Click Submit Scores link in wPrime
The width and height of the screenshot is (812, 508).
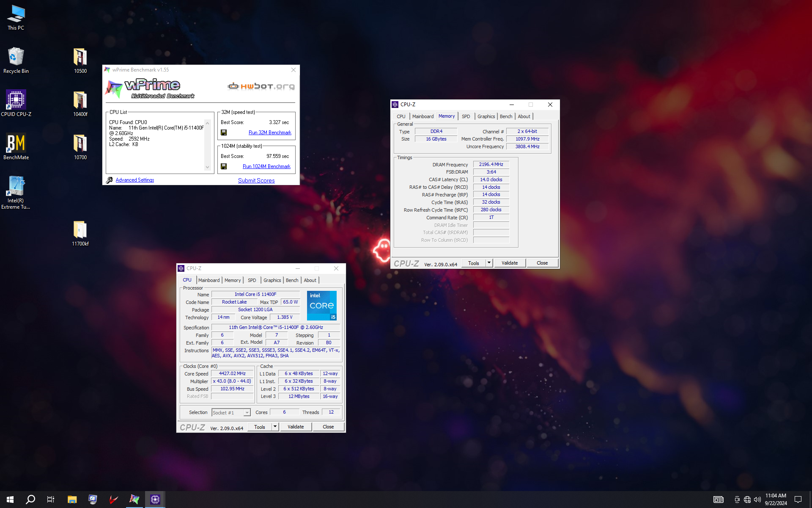[x=256, y=180]
